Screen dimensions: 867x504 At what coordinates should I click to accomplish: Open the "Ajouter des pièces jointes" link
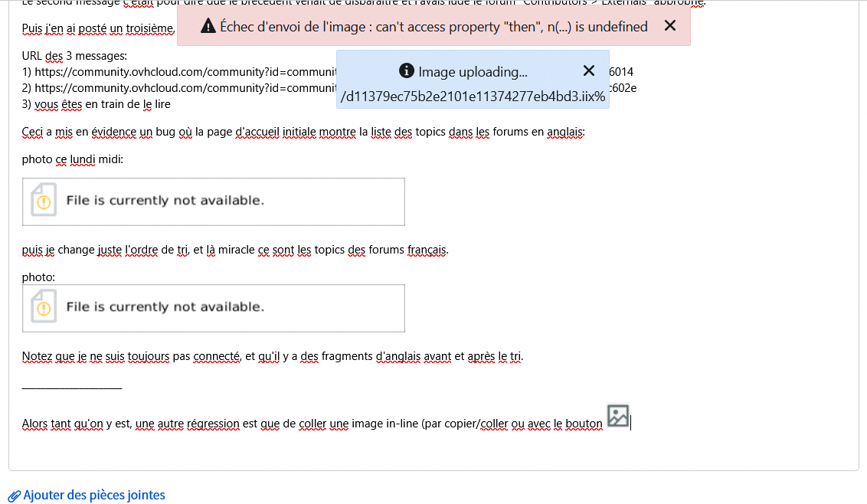point(94,495)
